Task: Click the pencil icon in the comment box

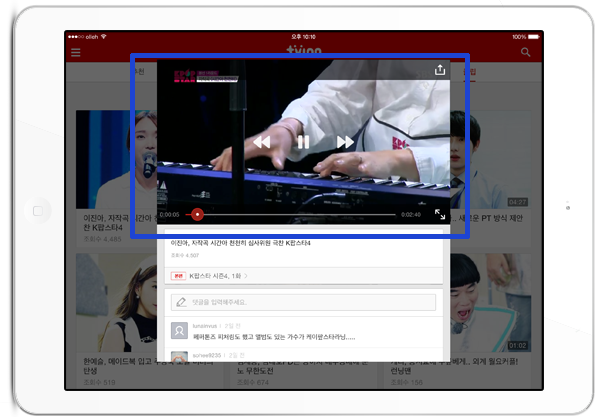Action: click(181, 302)
